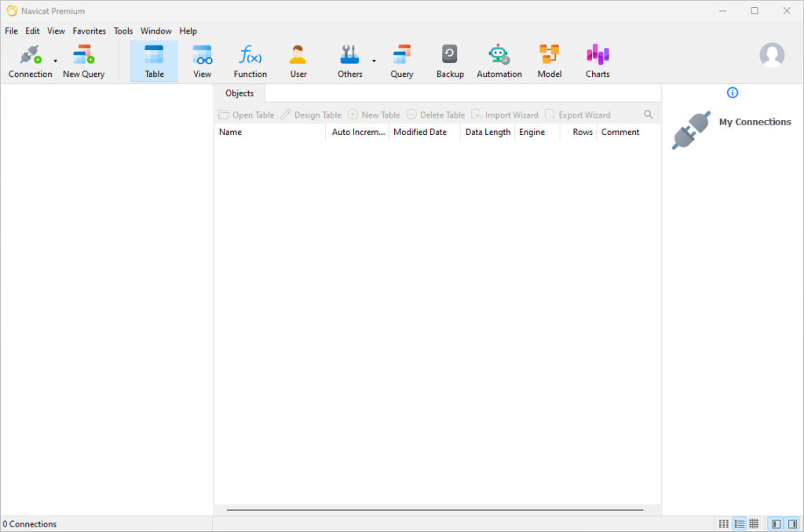
Task: Click the "0 Connections" status text
Action: [30, 524]
